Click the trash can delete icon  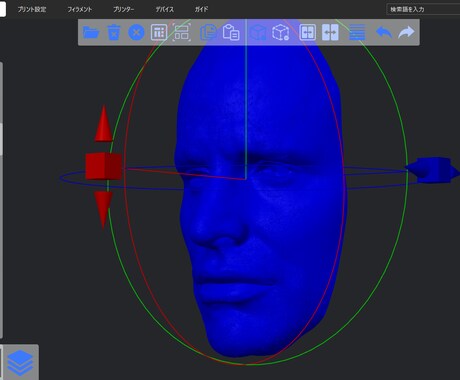pos(114,33)
